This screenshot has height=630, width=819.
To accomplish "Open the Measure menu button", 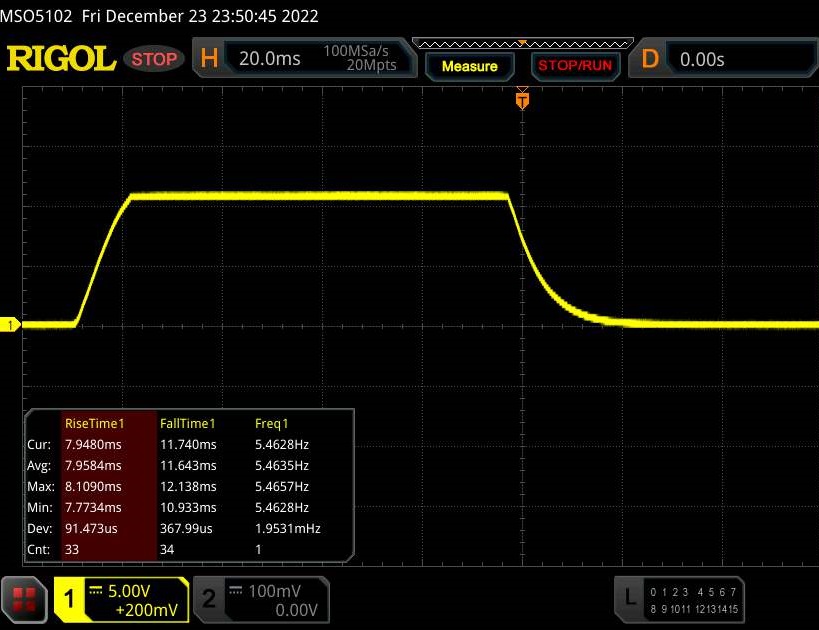I will click(x=470, y=66).
